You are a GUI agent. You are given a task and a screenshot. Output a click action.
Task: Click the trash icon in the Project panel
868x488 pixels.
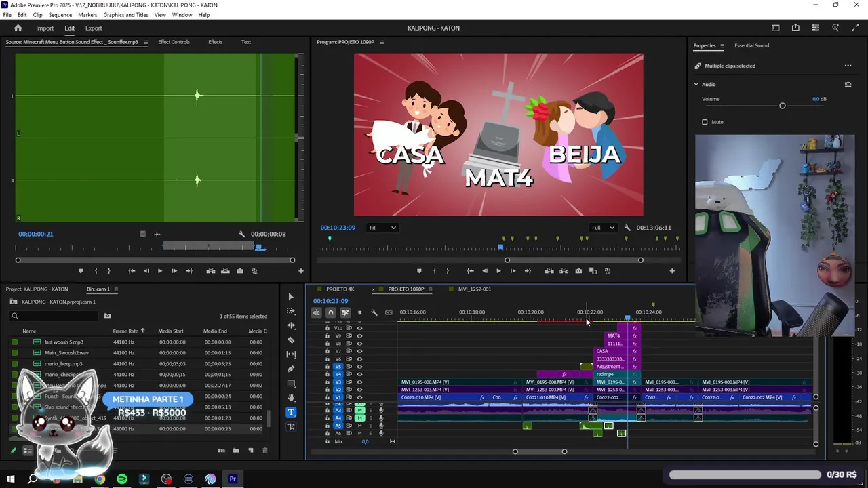pos(265,451)
